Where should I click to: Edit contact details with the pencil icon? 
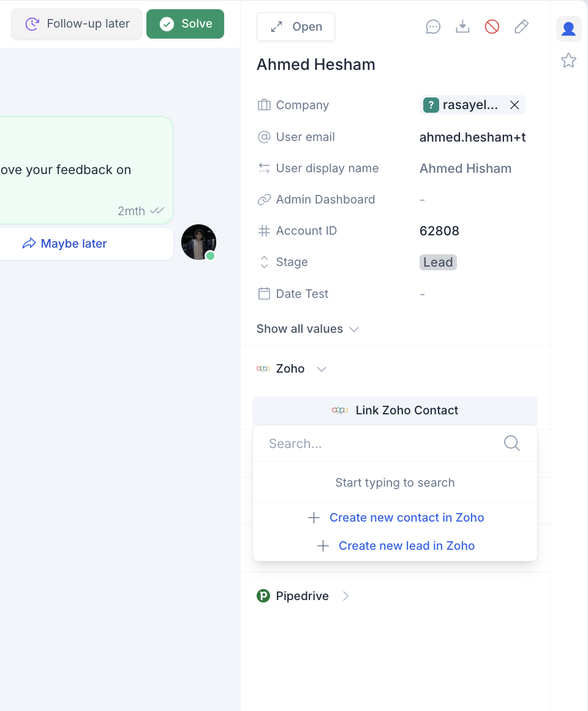[x=521, y=26]
